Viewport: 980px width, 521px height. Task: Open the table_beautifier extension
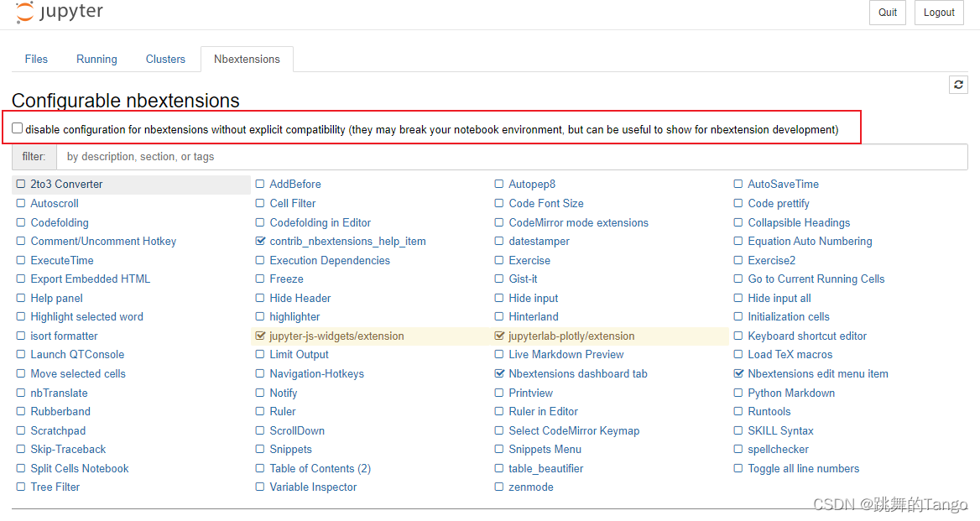click(x=545, y=468)
